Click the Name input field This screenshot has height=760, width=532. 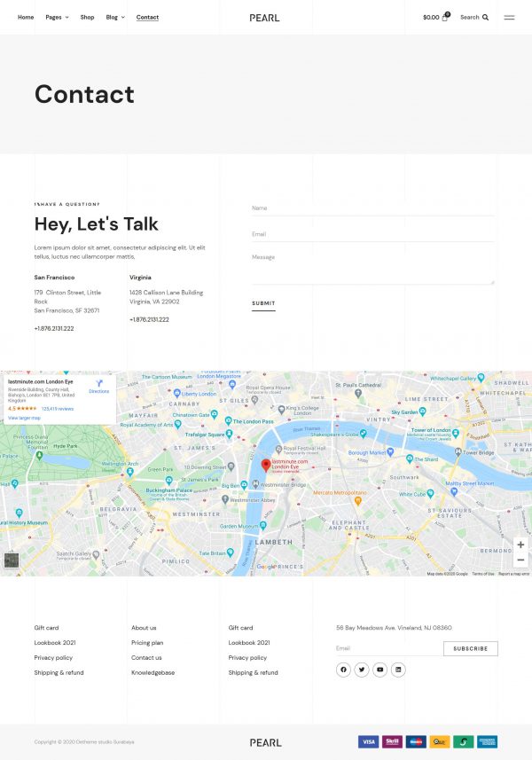(x=372, y=208)
